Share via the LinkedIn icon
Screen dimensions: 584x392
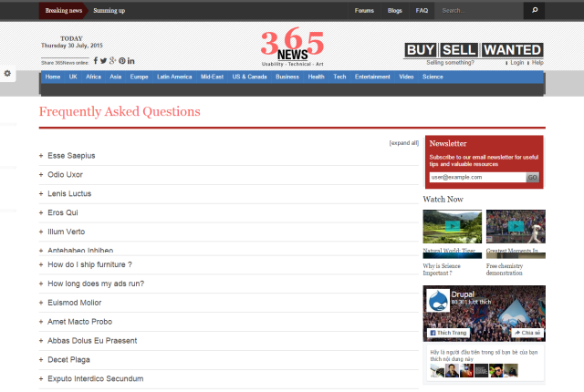pos(131,61)
